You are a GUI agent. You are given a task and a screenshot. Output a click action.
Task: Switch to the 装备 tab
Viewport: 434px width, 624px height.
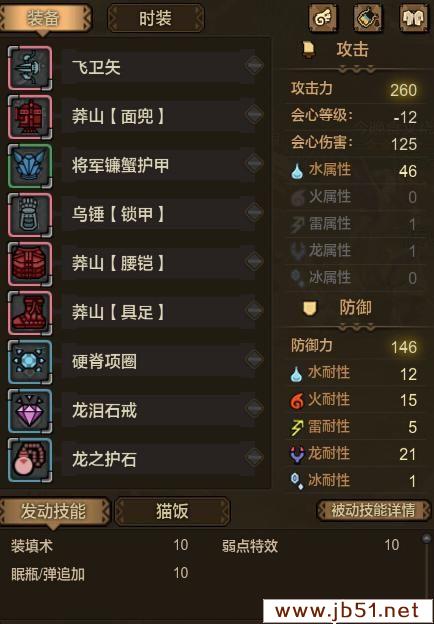[x=45, y=18]
